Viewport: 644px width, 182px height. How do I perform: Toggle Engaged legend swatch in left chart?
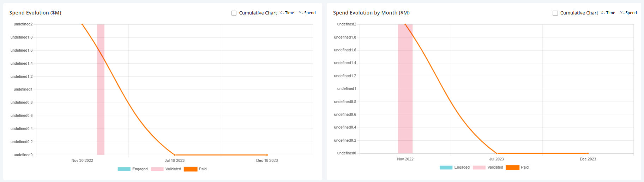click(124, 169)
